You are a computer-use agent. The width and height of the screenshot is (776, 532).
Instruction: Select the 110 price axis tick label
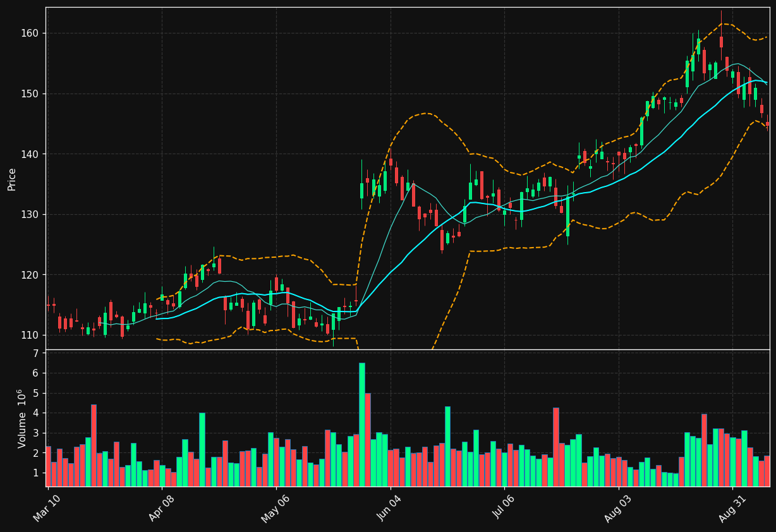[31, 336]
